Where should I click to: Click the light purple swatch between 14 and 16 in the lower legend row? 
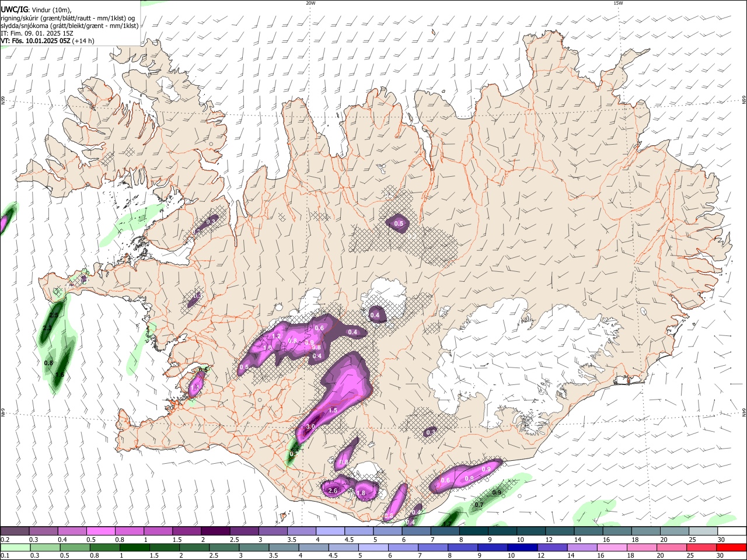(x=581, y=547)
